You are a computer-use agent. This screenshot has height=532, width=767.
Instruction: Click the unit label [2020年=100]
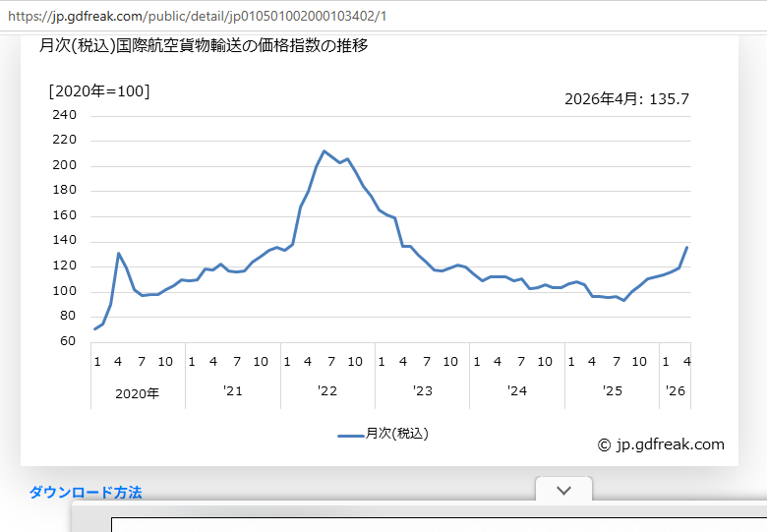click(99, 90)
